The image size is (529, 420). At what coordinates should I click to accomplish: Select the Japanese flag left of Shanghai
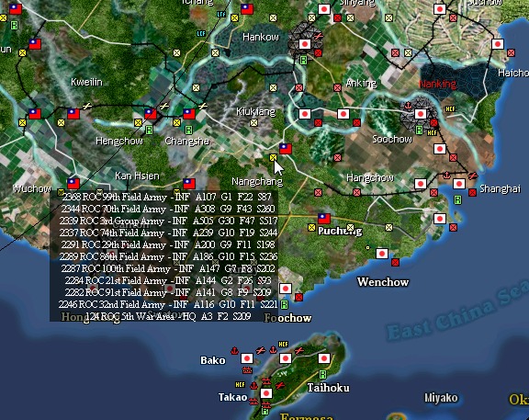point(459,184)
